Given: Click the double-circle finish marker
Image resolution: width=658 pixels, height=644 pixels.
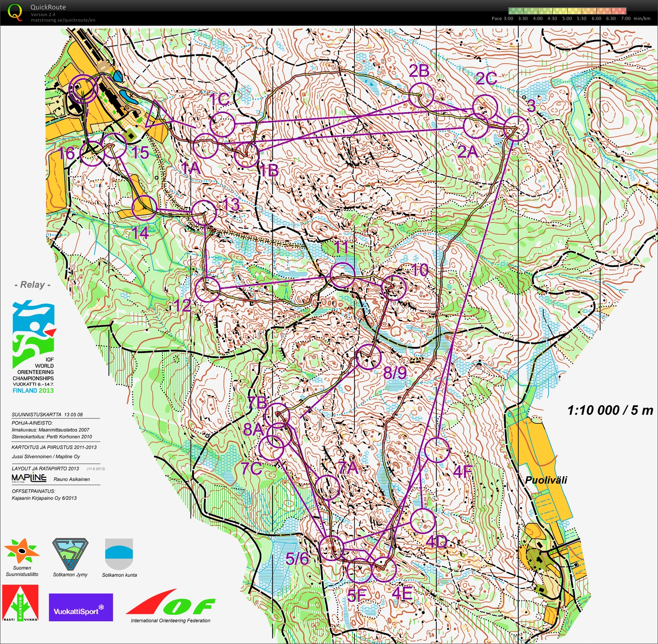Looking at the screenshot, I should point(83,89).
